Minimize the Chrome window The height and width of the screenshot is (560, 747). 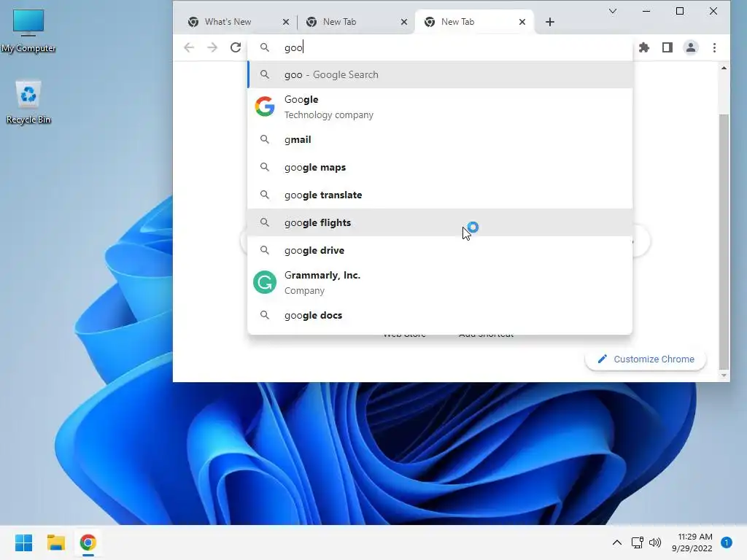click(646, 11)
